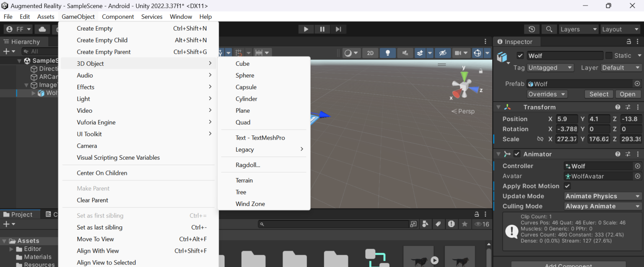
Task: Toggle scene view lighting bulb
Action: pyautogui.click(x=387, y=53)
